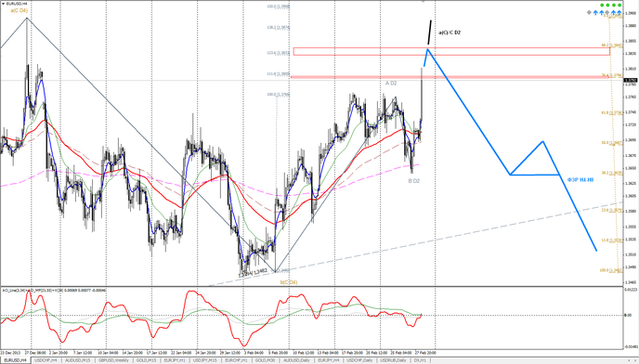Image resolution: width=639 pixels, height=364 pixels.
Task: Switch to the USDCHF,H4 chart tab
Action: 46,360
